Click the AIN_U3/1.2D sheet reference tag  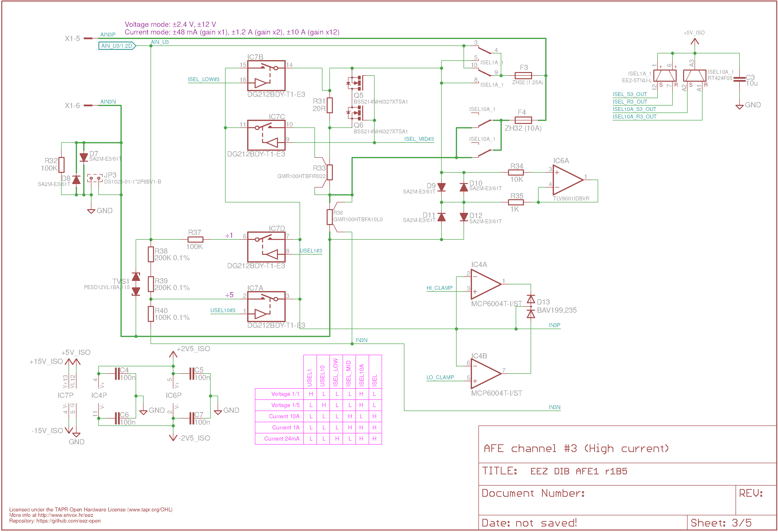pos(117,46)
